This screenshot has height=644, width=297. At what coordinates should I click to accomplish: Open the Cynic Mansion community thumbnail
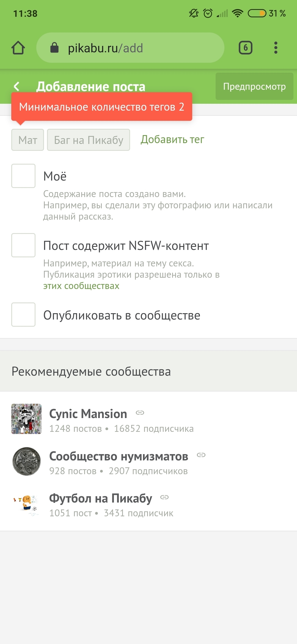point(26,419)
